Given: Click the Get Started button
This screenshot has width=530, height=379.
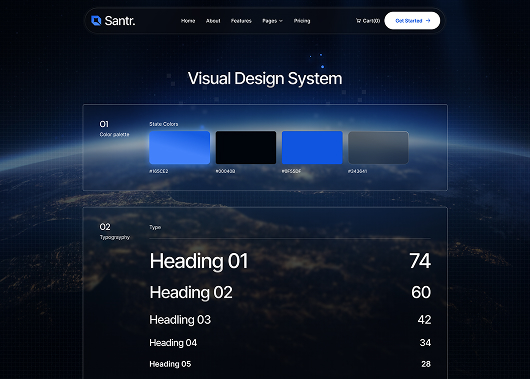Looking at the screenshot, I should point(412,21).
